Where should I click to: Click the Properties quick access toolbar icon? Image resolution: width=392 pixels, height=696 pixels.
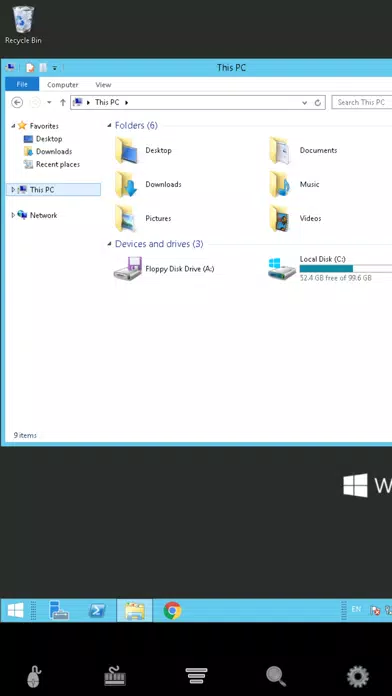pos(30,68)
